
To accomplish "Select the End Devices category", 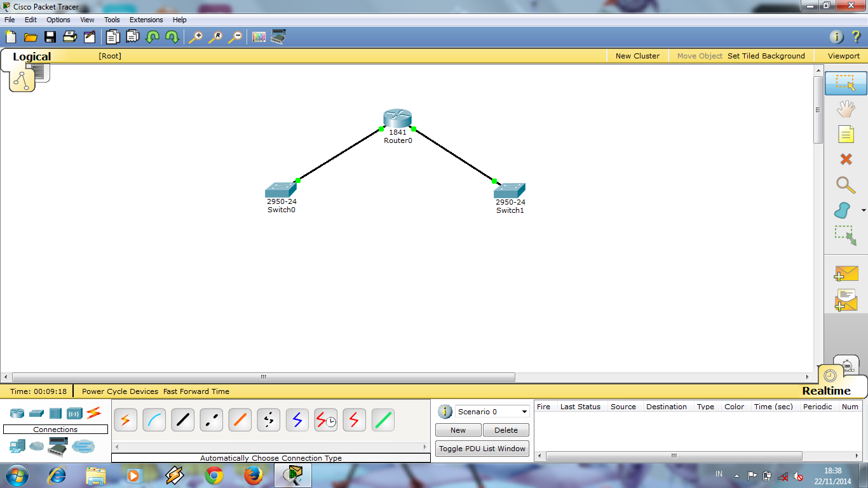I will point(17,447).
